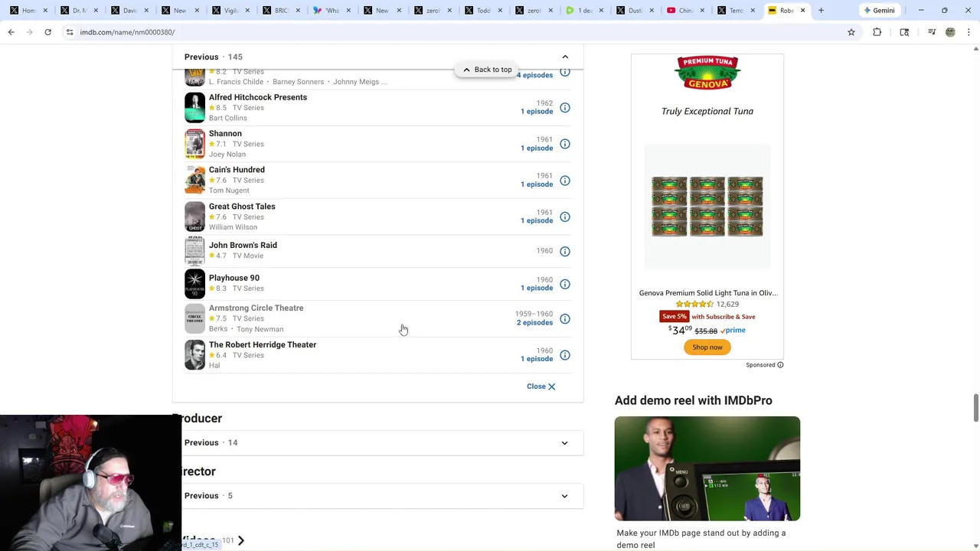The height and width of the screenshot is (551, 980).
Task: Close the expanded credits list
Action: (x=541, y=386)
